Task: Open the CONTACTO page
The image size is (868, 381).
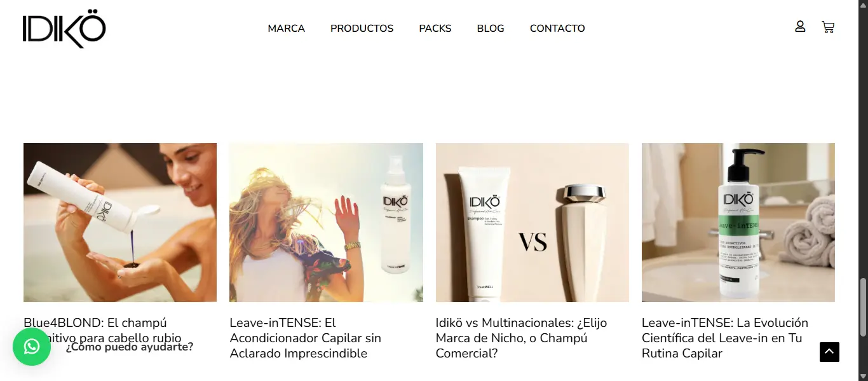Action: pos(557,29)
